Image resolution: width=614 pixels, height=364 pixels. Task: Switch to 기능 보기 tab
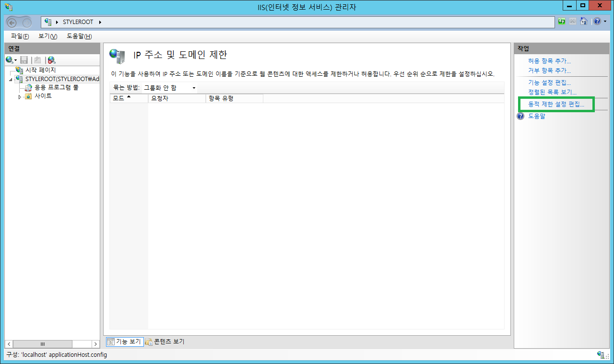click(125, 341)
